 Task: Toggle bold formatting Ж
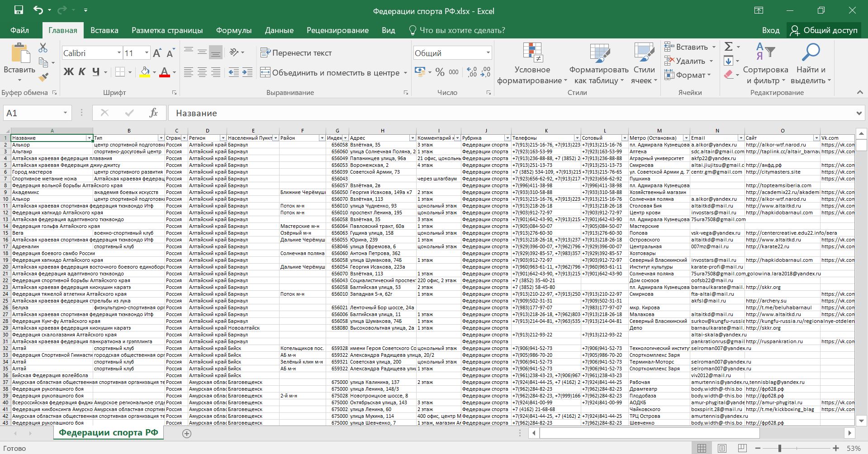pyautogui.click(x=68, y=72)
